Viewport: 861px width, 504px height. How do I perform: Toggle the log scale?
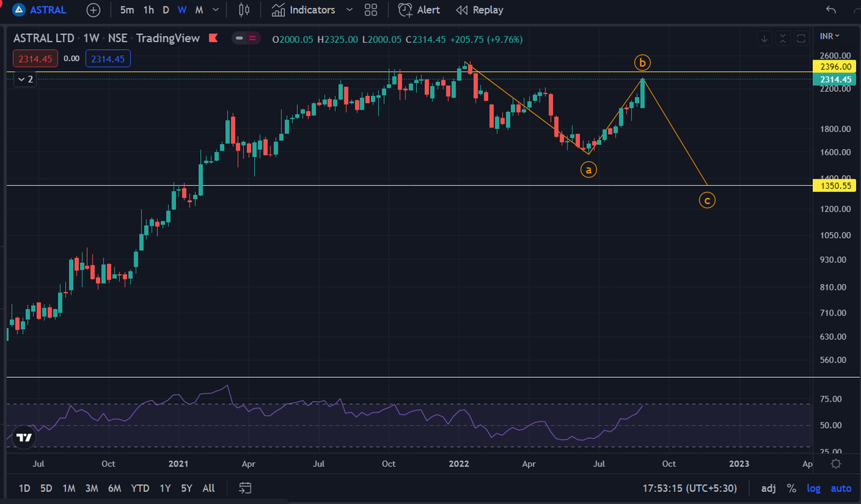tap(814, 488)
